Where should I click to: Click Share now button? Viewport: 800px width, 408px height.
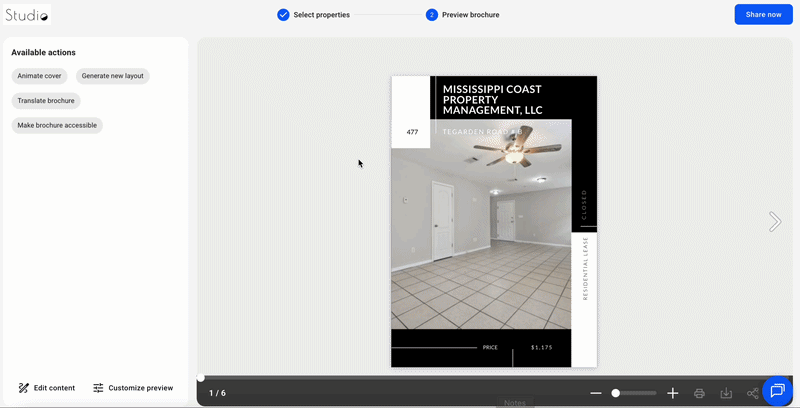(x=763, y=14)
